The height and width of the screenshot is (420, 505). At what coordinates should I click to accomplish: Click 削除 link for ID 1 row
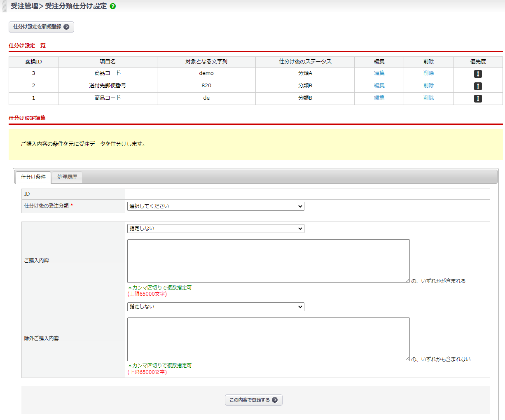pyautogui.click(x=428, y=98)
